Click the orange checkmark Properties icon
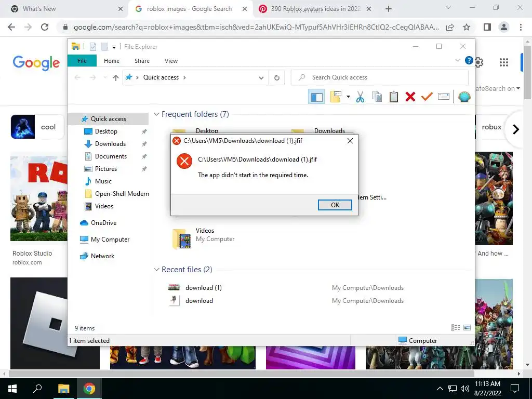 (x=427, y=97)
